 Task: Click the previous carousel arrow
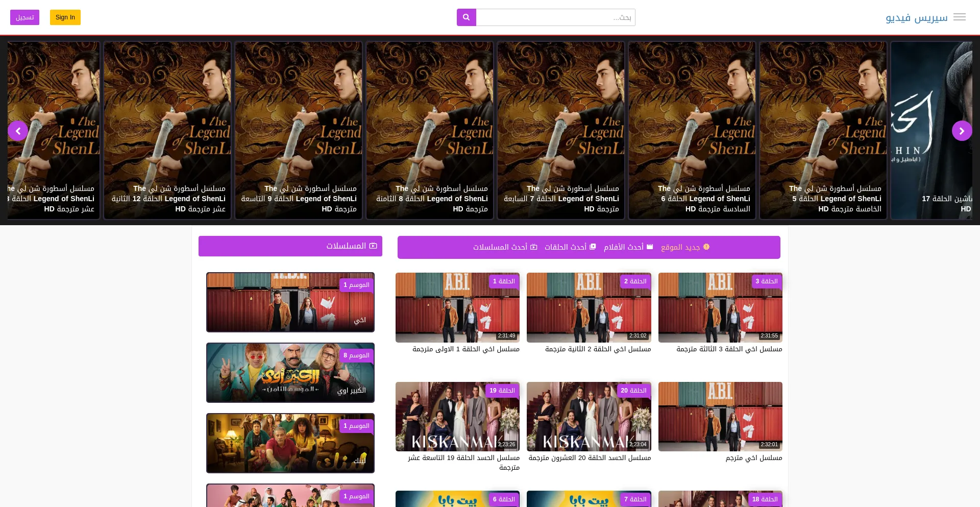pyautogui.click(x=18, y=131)
